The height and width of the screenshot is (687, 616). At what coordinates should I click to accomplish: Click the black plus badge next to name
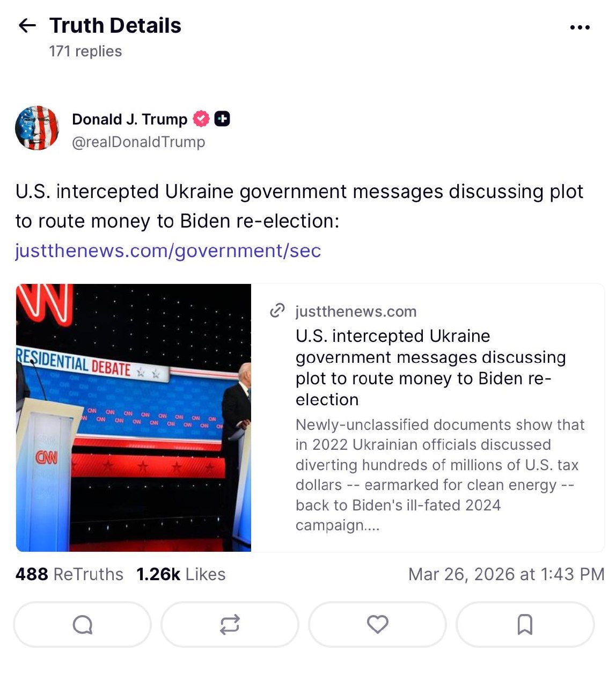(x=222, y=119)
